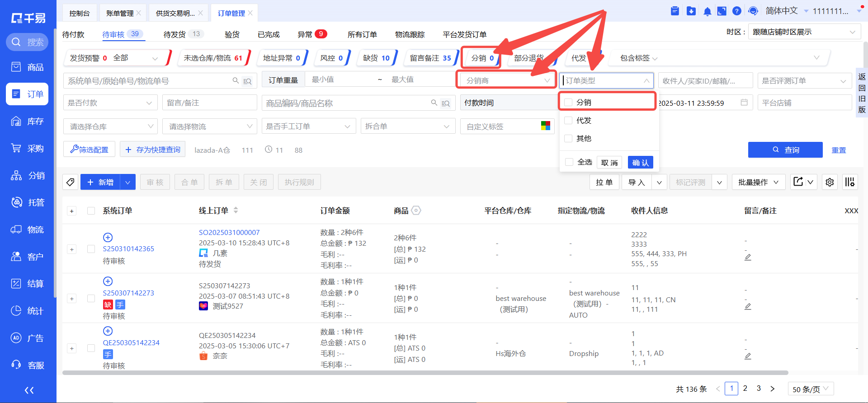Open the table settings gear icon

(x=830, y=182)
